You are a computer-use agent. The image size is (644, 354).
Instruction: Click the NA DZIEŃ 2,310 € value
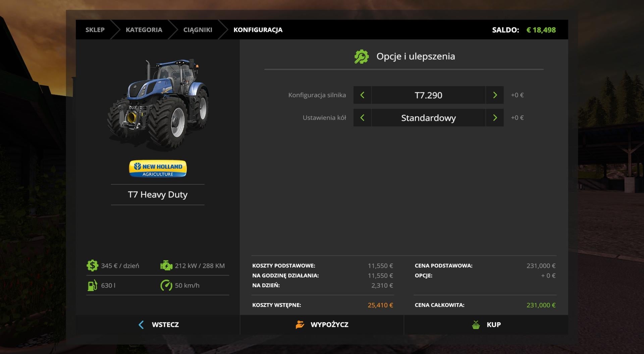click(x=382, y=285)
